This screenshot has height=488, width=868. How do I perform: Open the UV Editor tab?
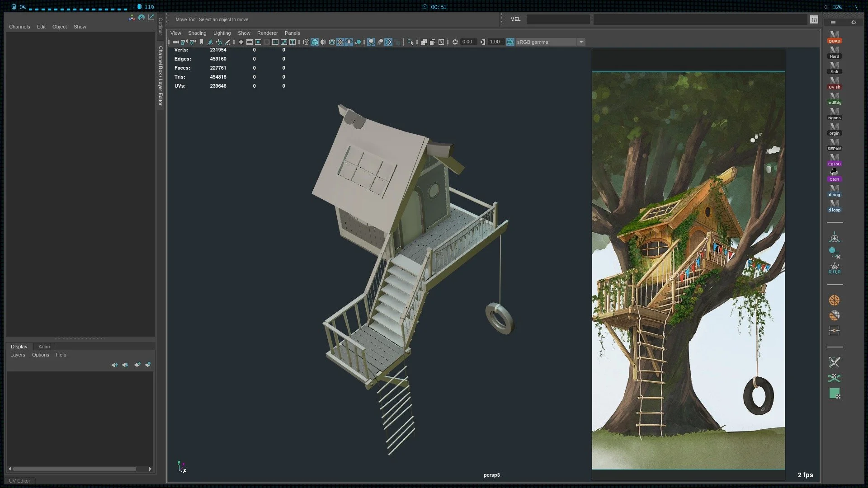coord(19,481)
